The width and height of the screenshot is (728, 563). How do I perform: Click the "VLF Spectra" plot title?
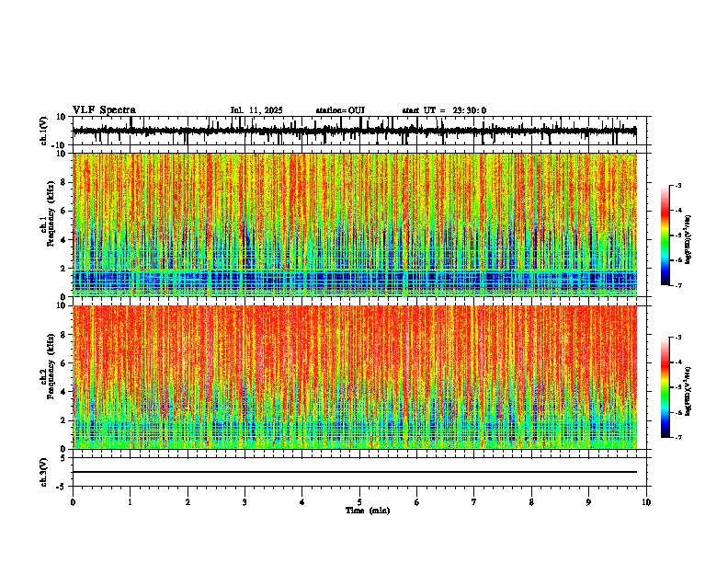pos(104,110)
